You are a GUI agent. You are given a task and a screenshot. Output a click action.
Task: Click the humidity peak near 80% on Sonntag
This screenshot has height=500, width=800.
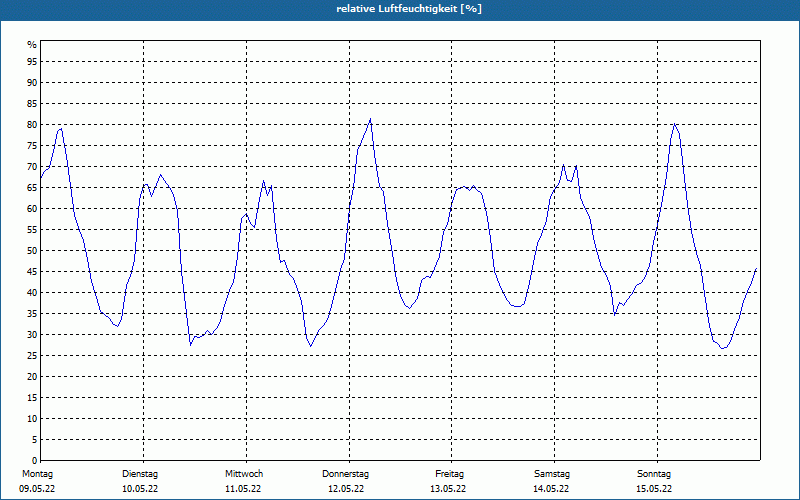pos(674,124)
